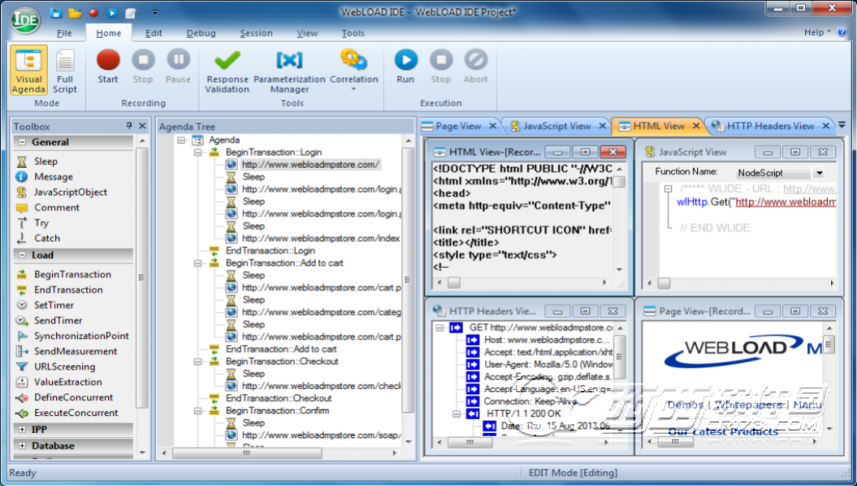Expand the Database toolbox section
This screenshot has width=857, height=486.
point(22,446)
